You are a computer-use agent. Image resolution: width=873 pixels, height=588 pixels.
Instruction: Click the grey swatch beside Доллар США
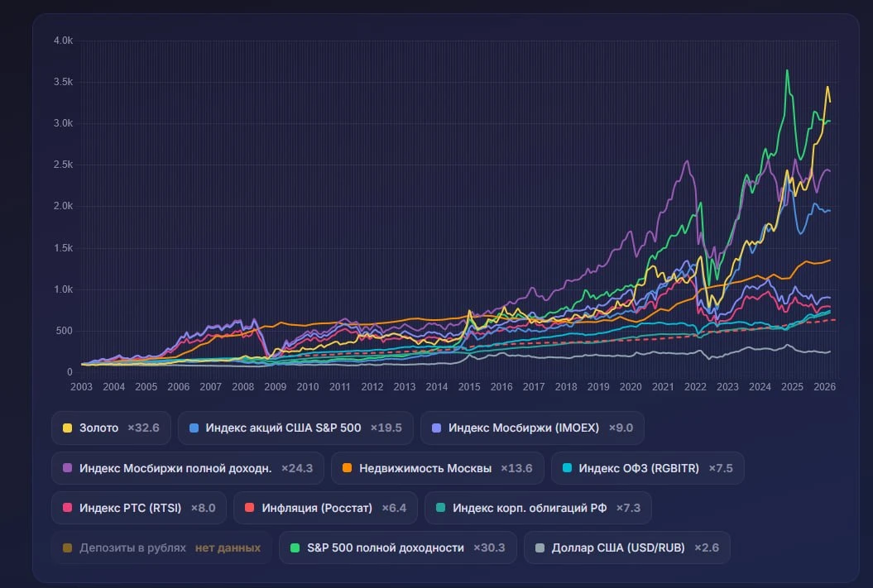click(x=540, y=548)
